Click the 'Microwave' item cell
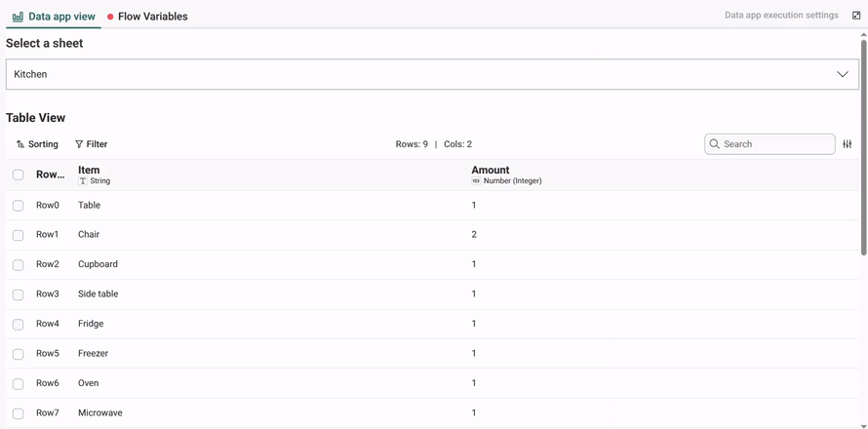868x429 pixels. pyautogui.click(x=100, y=413)
